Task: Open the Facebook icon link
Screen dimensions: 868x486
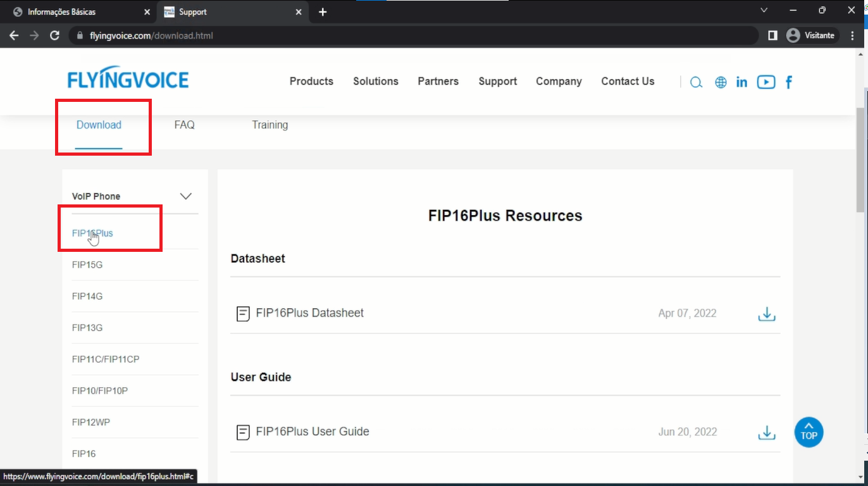Action: click(789, 82)
